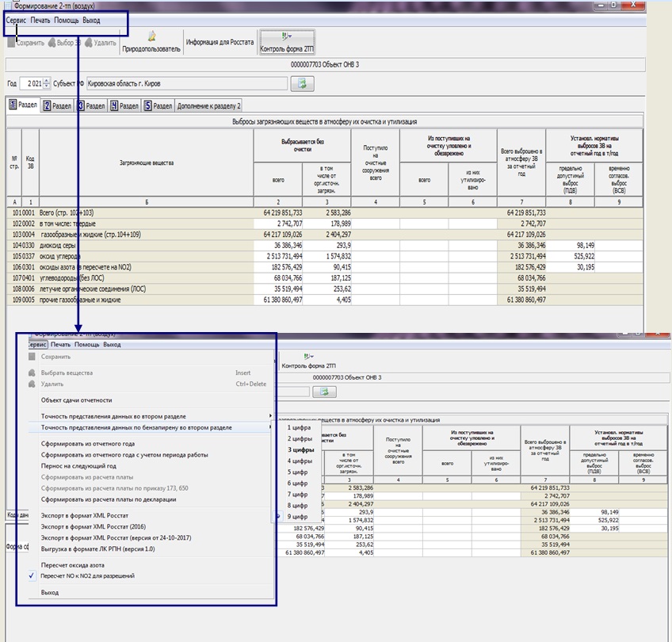Click the Сохранить icon in the upper toolbar
Image resolution: width=672 pixels, height=642 pixels.
(25, 43)
